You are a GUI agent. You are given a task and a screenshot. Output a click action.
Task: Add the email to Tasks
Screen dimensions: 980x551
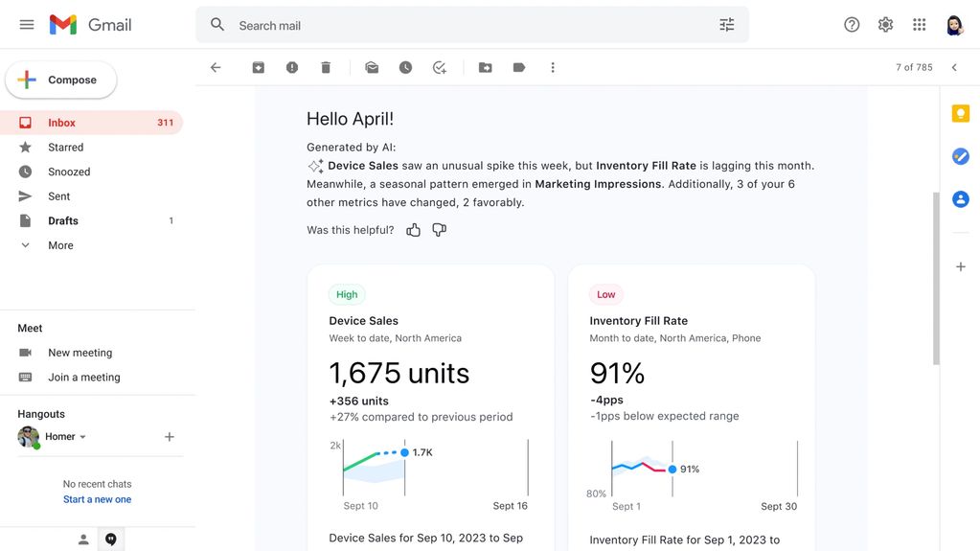pyautogui.click(x=440, y=68)
